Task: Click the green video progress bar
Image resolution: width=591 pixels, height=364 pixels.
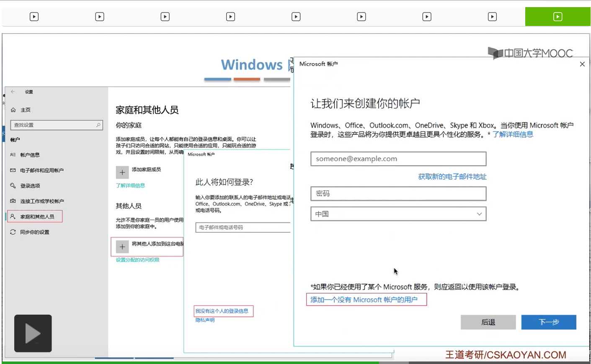Action: (x=191, y=362)
